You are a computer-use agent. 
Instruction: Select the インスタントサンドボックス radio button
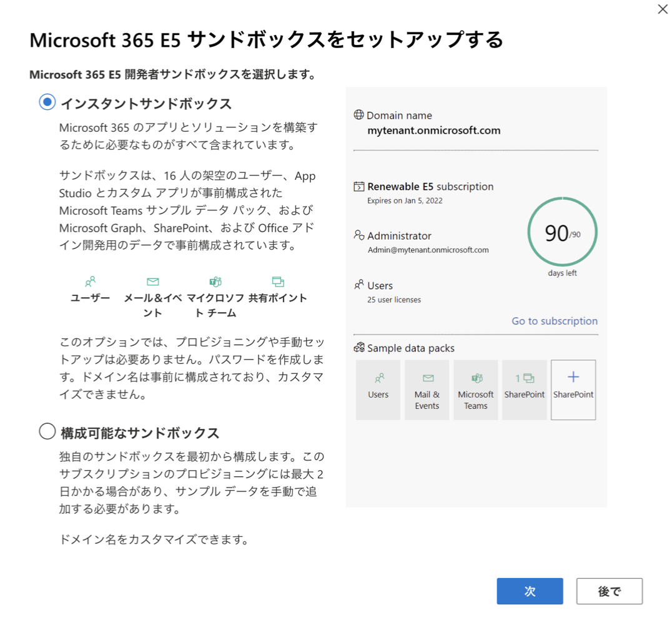47,102
